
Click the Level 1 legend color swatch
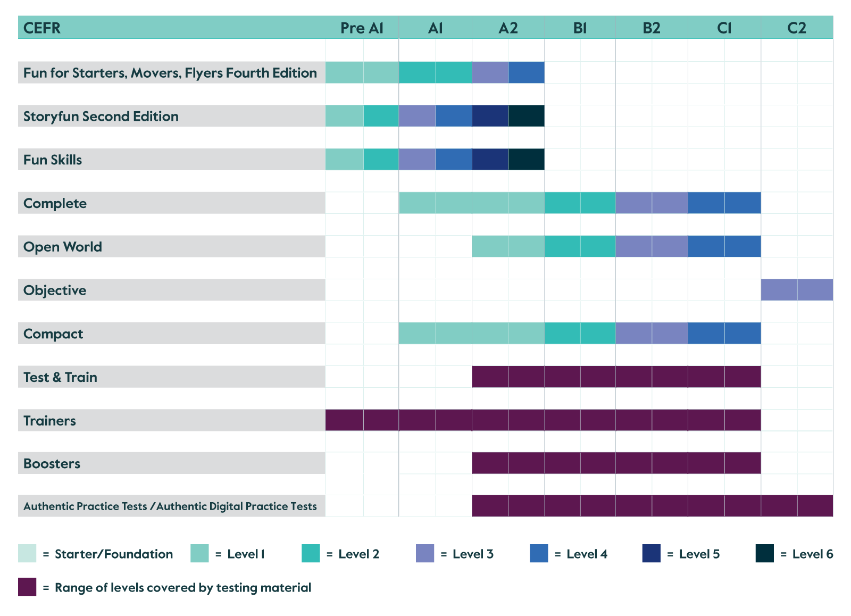199,553
